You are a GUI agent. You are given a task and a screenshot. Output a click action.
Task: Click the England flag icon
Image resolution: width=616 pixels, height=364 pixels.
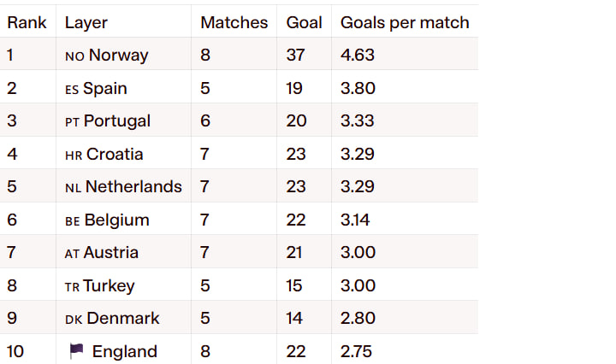pyautogui.click(x=76, y=351)
